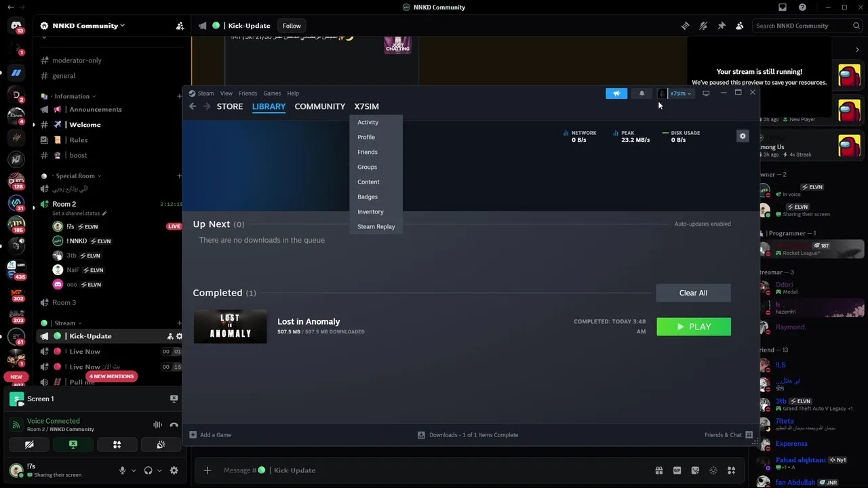Open pinned messages pin icon
The image size is (868, 488).
pos(722,26)
